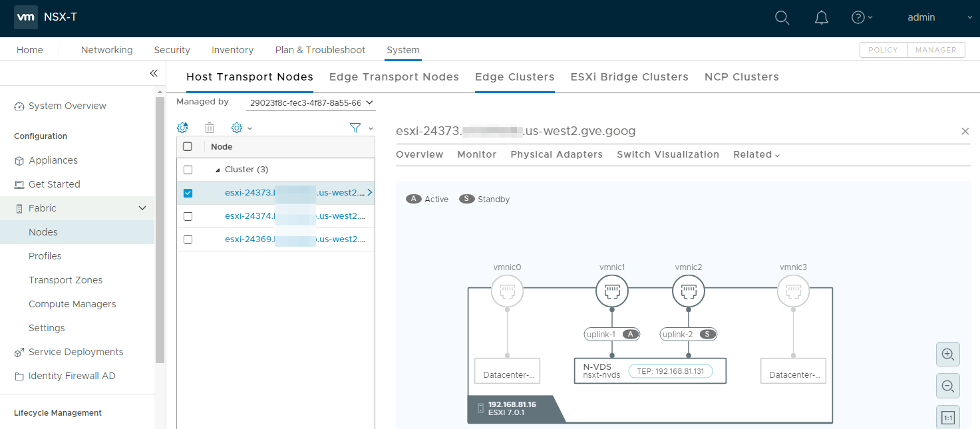Image resolution: width=980 pixels, height=429 pixels.
Task: Switch to MANAGER mode
Action: 935,50
